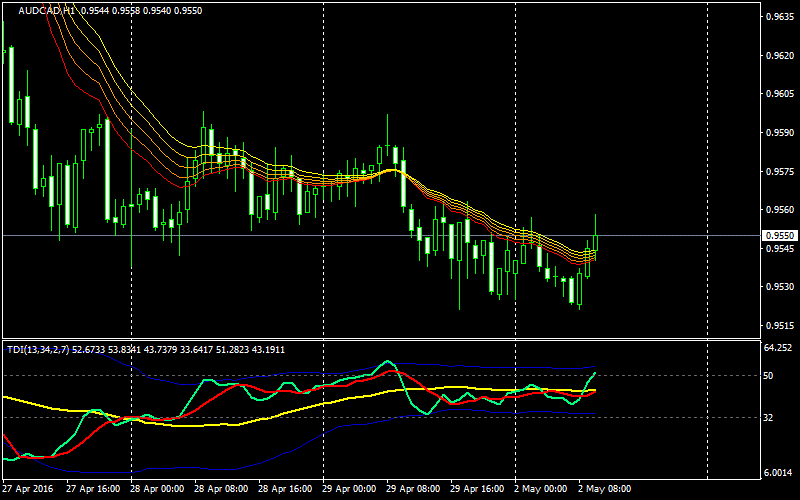
Task: Select the 29 Apr 00:00 time label
Action: coord(350,490)
